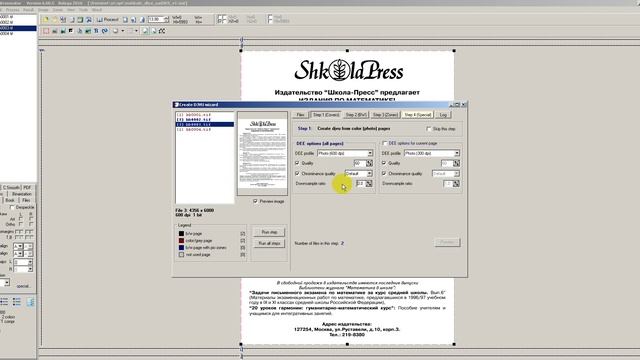Switch to the Step 3 tab

pos(385,115)
